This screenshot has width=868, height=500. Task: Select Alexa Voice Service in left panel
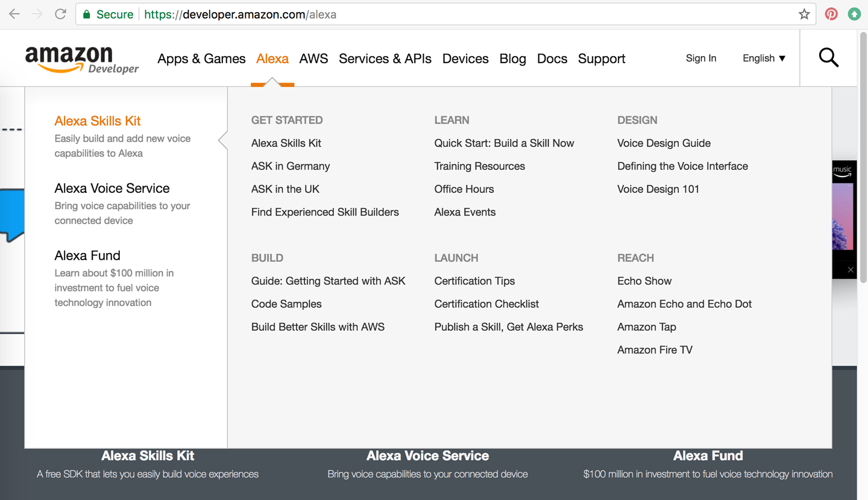(x=112, y=189)
